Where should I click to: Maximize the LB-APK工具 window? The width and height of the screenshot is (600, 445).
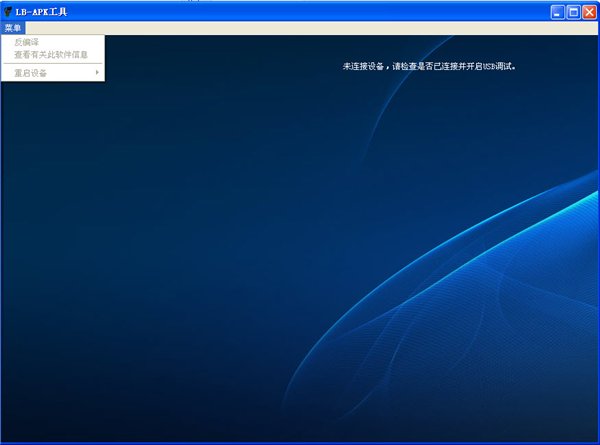click(574, 12)
